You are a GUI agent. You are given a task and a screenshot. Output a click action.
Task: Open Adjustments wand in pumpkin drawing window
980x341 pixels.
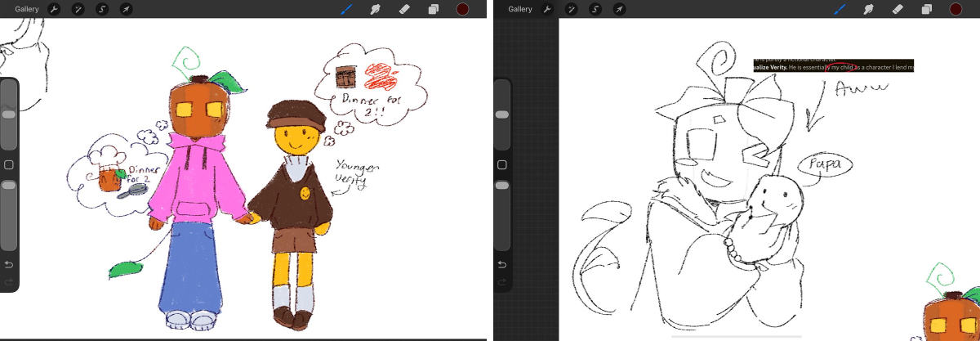point(79,9)
